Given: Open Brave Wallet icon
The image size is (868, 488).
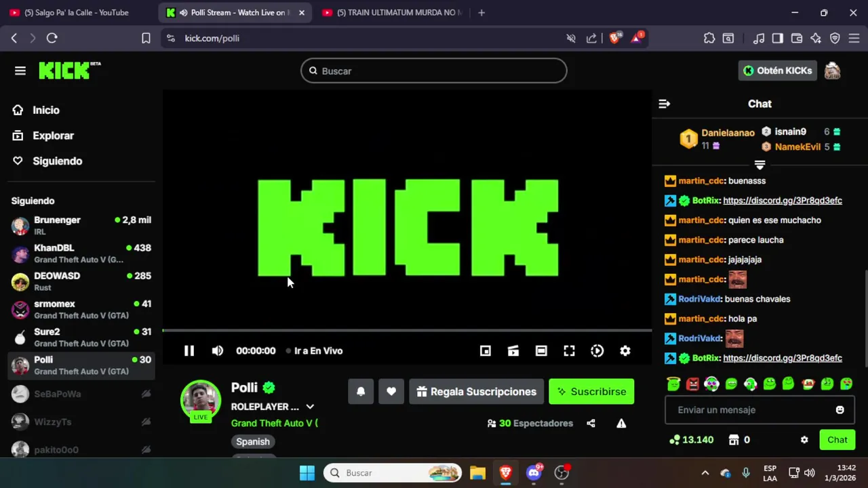Looking at the screenshot, I should pyautogui.click(x=797, y=38).
